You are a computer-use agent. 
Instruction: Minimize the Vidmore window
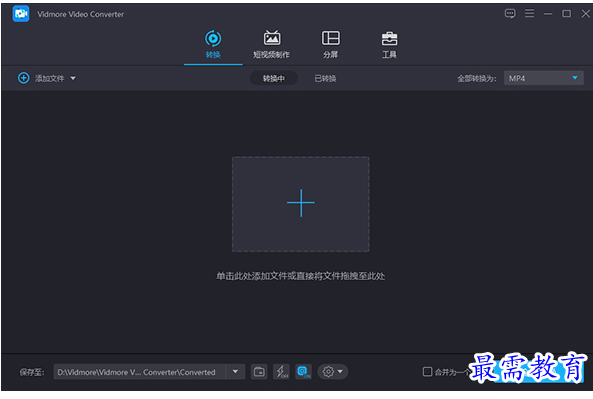click(x=548, y=14)
